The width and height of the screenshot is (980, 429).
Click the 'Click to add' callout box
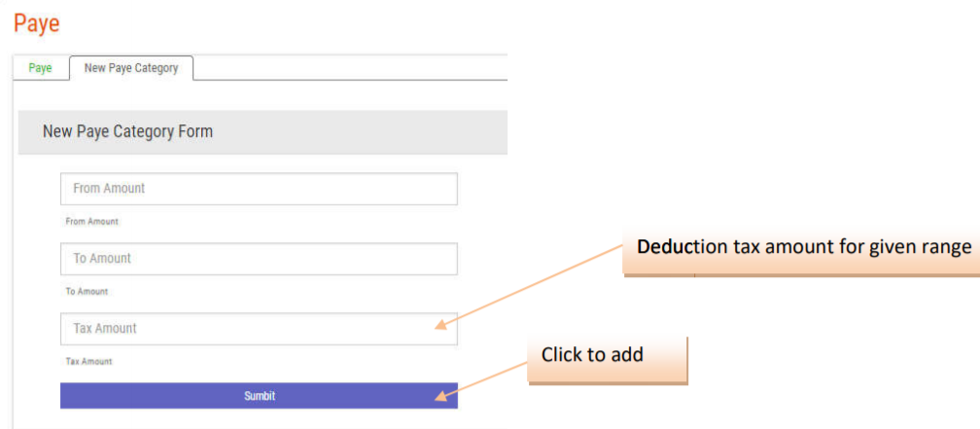click(608, 358)
